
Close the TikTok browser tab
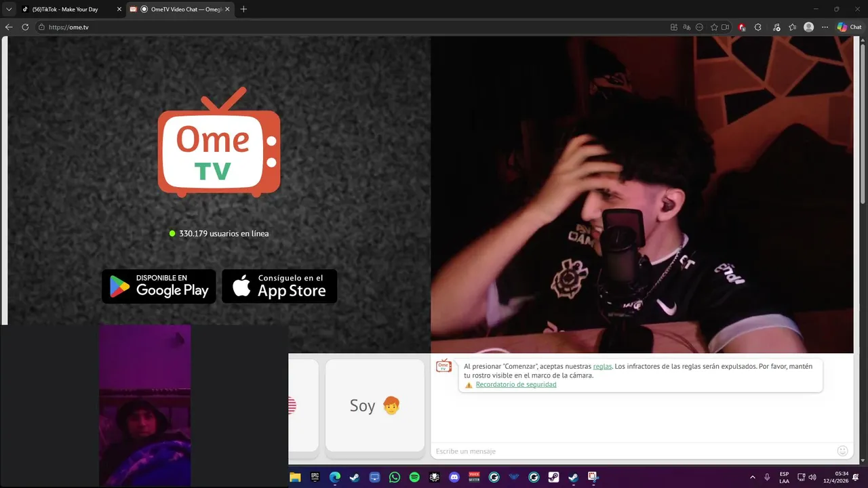click(x=119, y=9)
